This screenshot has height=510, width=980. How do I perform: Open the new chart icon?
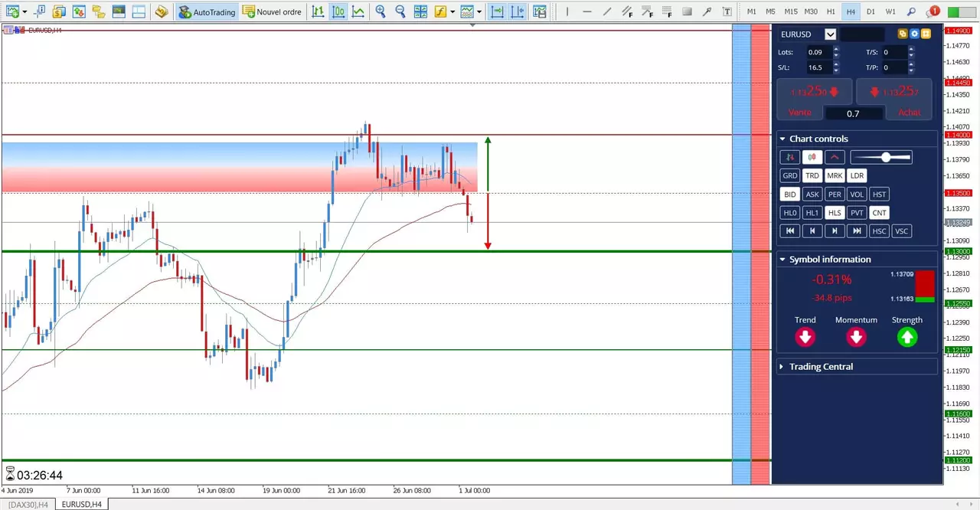point(11,11)
